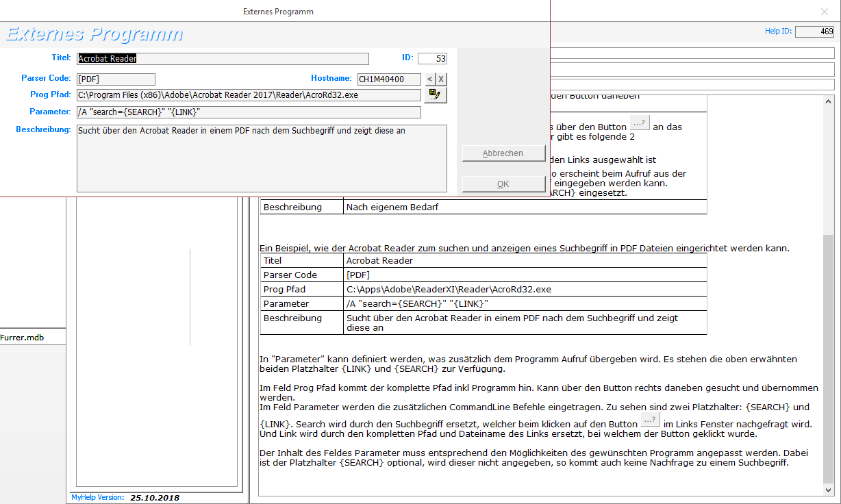
Task: Cancel the dialog with Abbrechen
Action: [503, 153]
